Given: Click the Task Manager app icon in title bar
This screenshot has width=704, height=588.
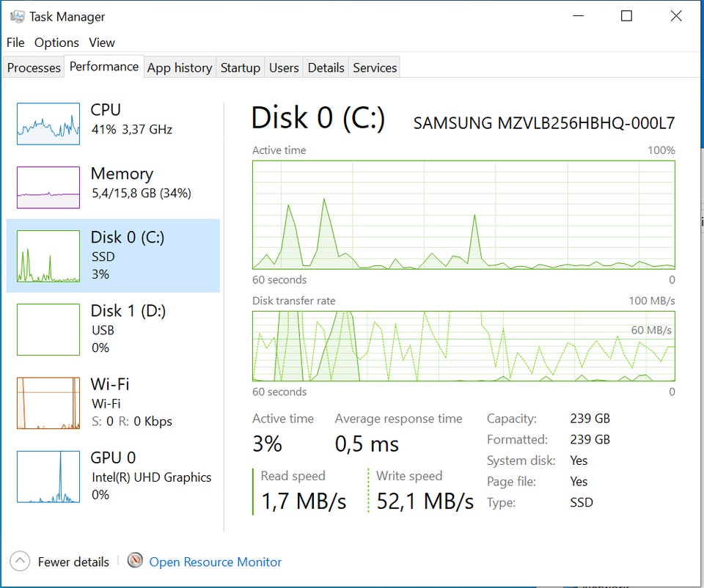Looking at the screenshot, I should pos(17,16).
